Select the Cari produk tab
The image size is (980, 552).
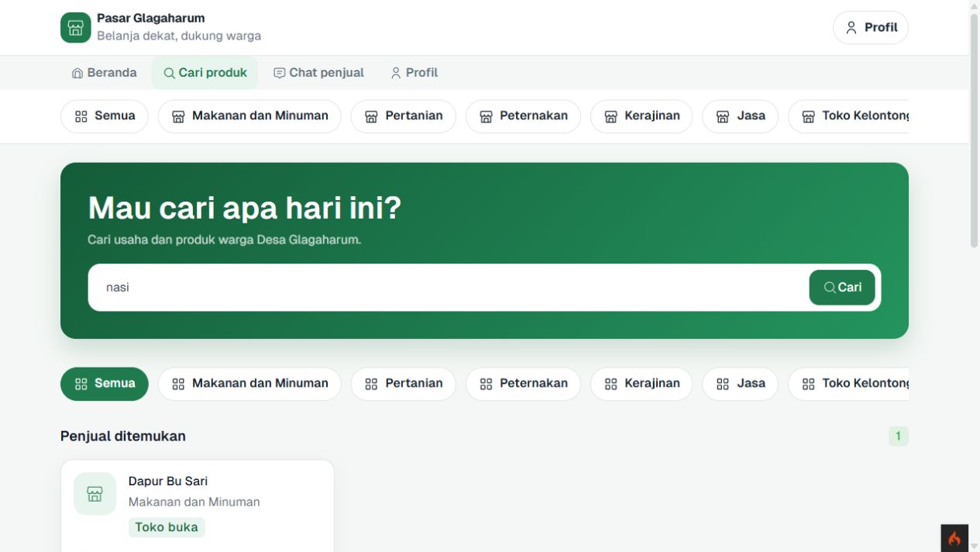(205, 73)
